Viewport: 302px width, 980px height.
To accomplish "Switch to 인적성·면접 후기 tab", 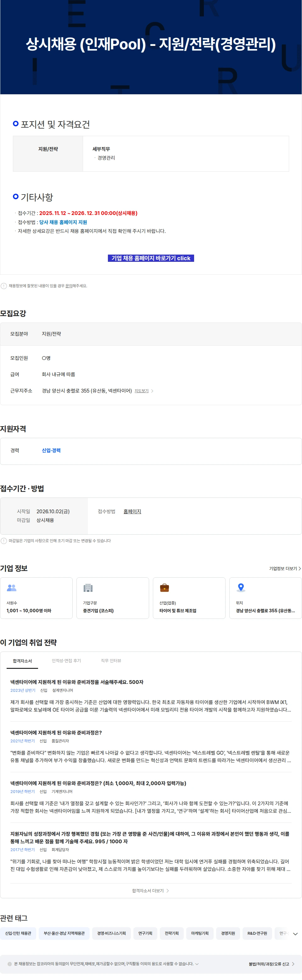I will [66, 661].
